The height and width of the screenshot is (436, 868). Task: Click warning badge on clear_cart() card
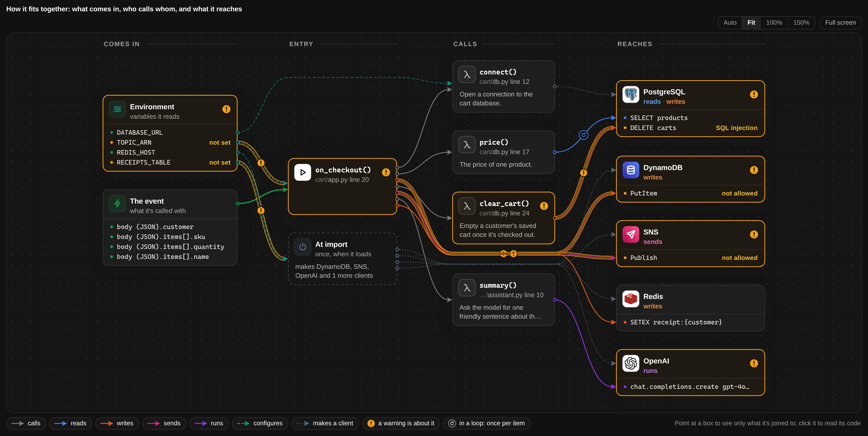544,206
